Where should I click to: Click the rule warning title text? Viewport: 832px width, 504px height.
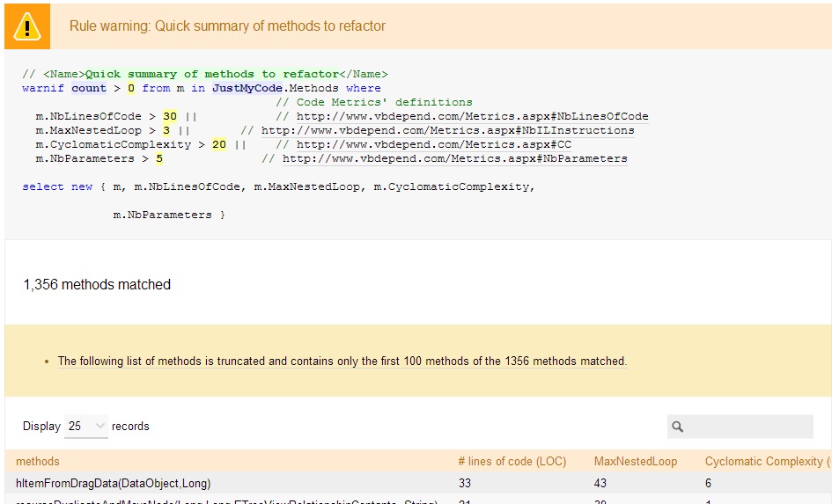coord(227,26)
